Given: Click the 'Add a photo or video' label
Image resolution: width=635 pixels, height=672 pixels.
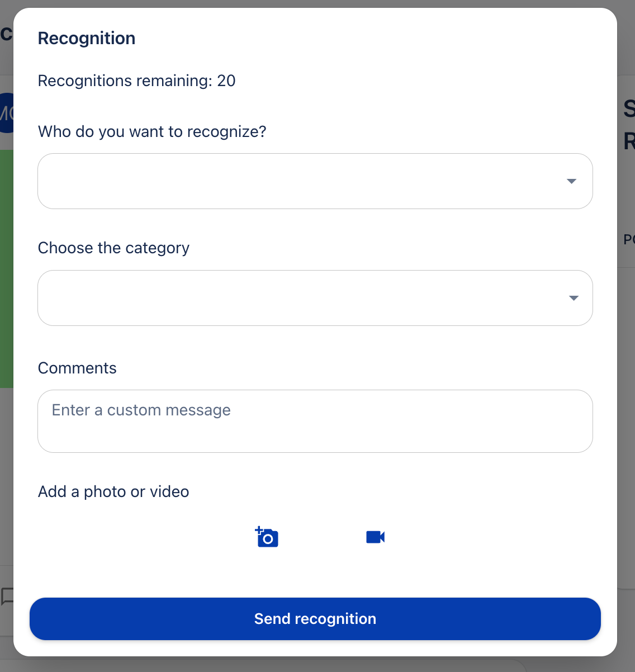Looking at the screenshot, I should tap(113, 492).
